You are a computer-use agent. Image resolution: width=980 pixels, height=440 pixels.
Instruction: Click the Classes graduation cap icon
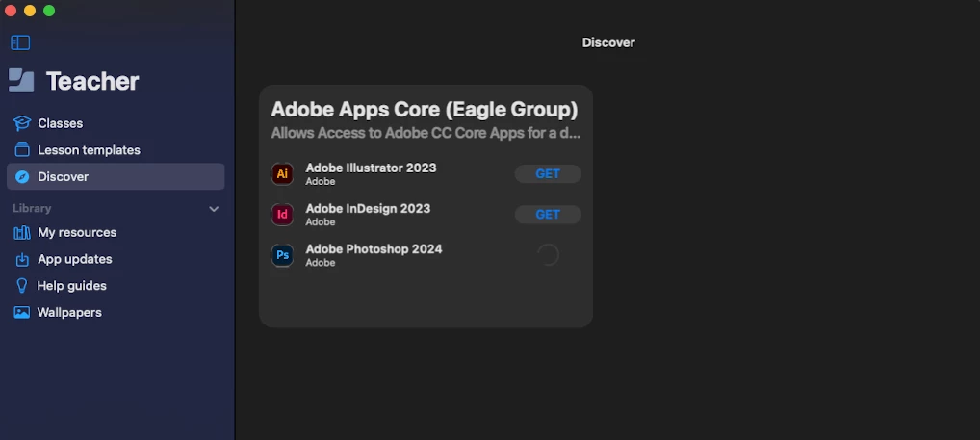[x=22, y=123]
